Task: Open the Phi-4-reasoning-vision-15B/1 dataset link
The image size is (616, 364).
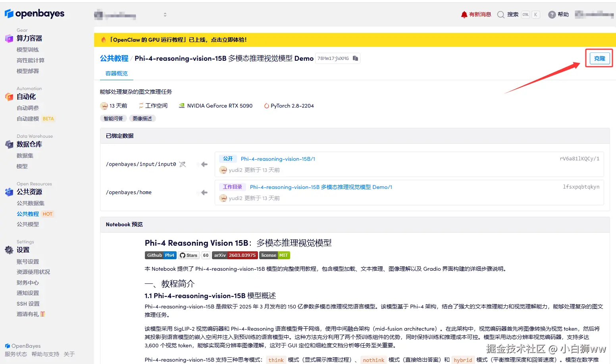Action: [x=278, y=159]
